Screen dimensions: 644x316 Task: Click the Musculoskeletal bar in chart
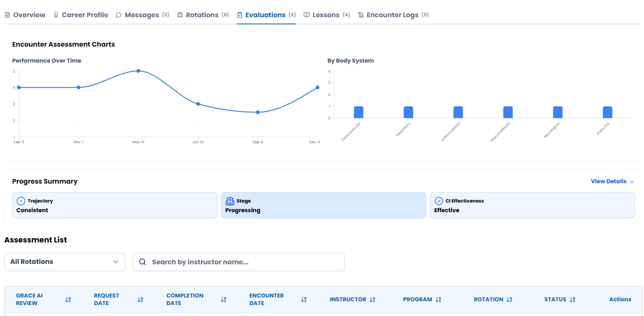click(508, 112)
